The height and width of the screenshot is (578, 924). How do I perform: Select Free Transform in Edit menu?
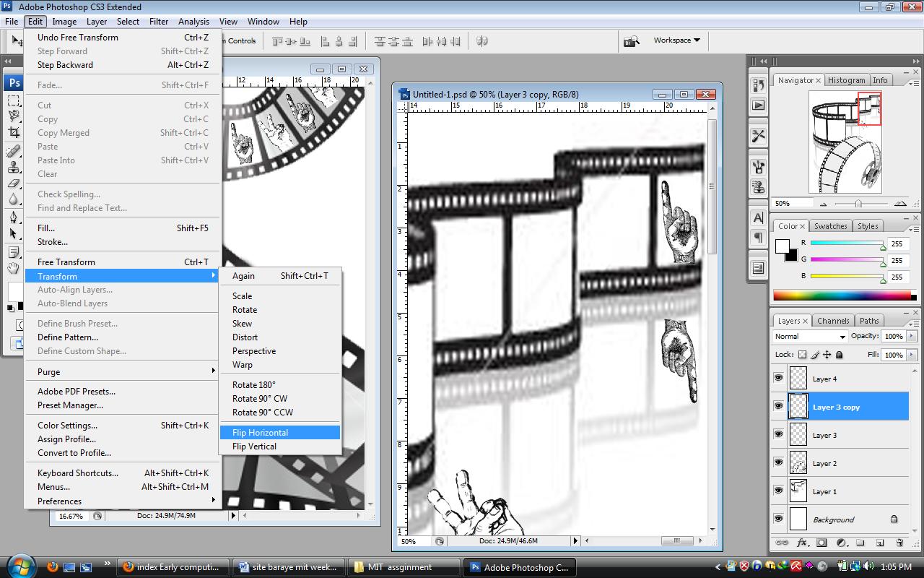[x=123, y=262]
